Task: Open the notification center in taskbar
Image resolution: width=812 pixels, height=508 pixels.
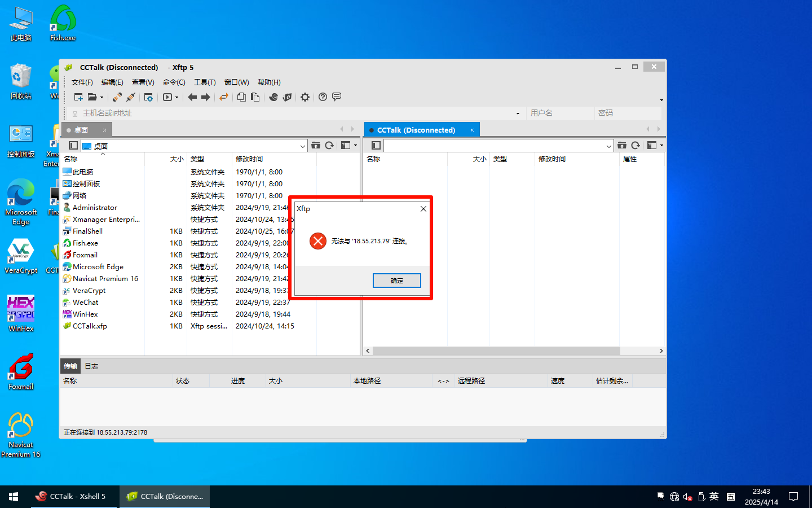Action: point(793,497)
